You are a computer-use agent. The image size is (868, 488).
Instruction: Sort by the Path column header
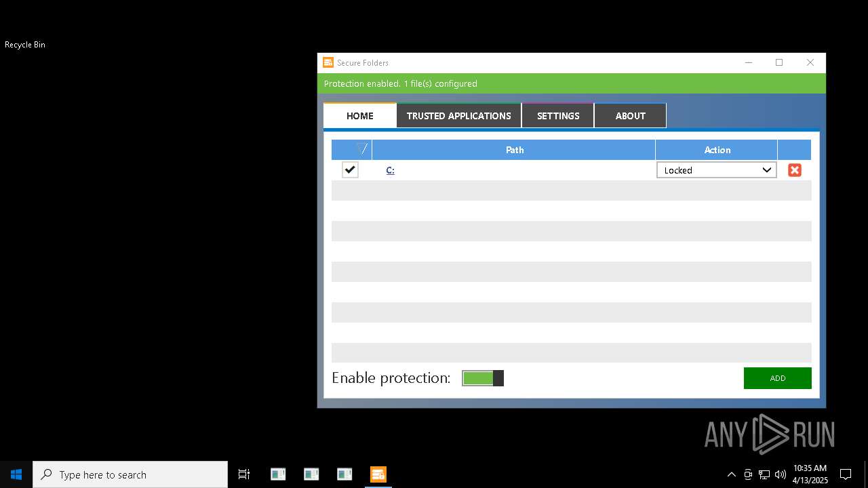tap(514, 150)
